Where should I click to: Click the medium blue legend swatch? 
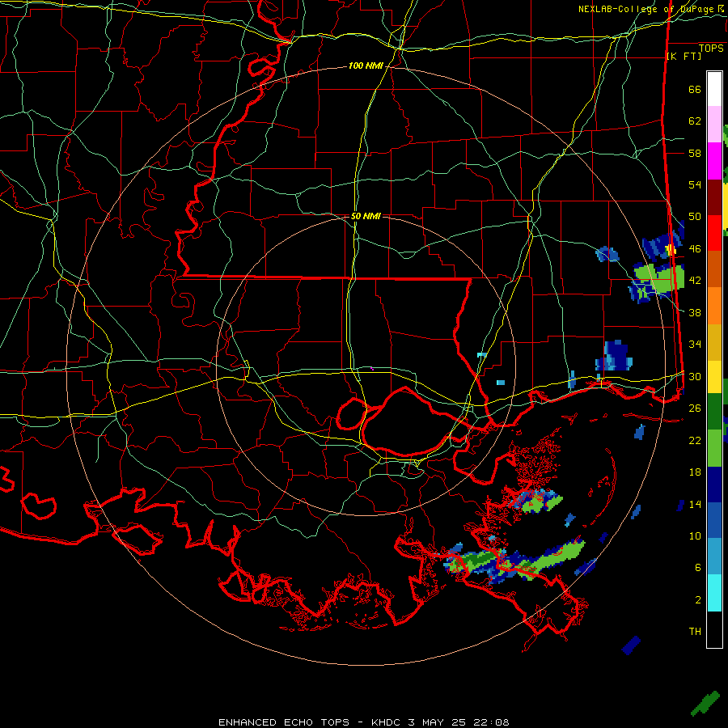pyautogui.click(x=714, y=521)
